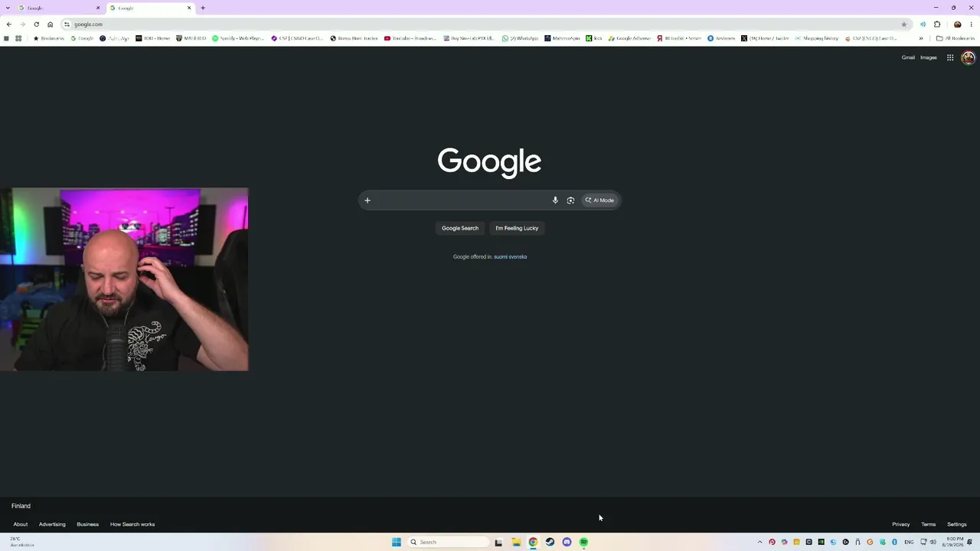Switch Google language to svenska
The width and height of the screenshot is (980, 551).
coord(518,257)
